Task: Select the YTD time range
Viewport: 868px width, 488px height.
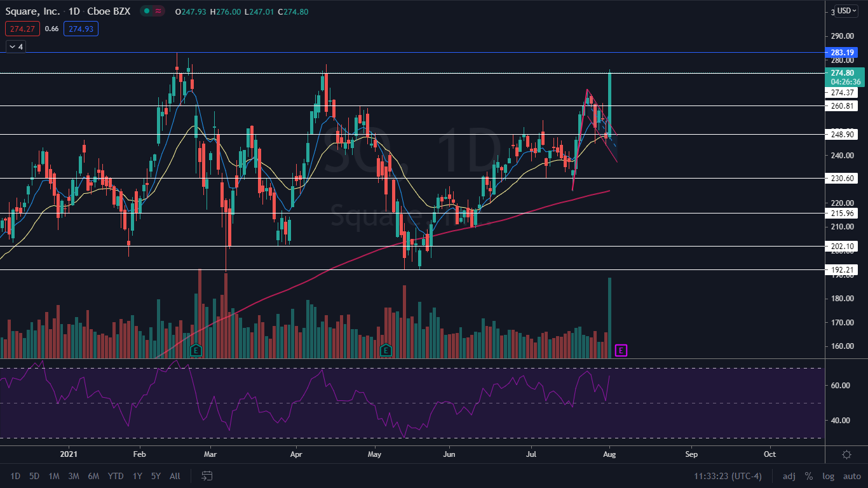Action: [116, 476]
